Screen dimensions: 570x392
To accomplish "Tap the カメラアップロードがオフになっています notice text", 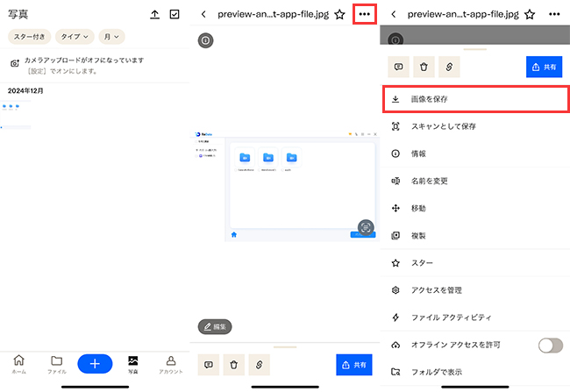I will point(84,60).
